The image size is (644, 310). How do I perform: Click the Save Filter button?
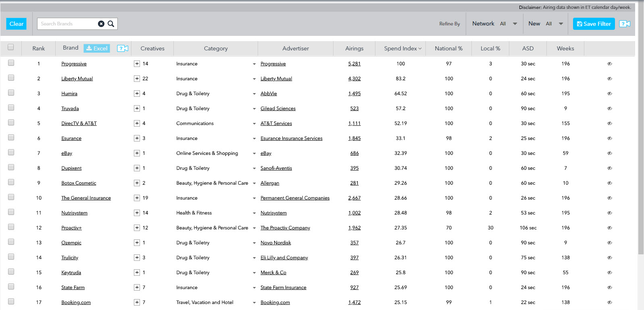pos(594,24)
